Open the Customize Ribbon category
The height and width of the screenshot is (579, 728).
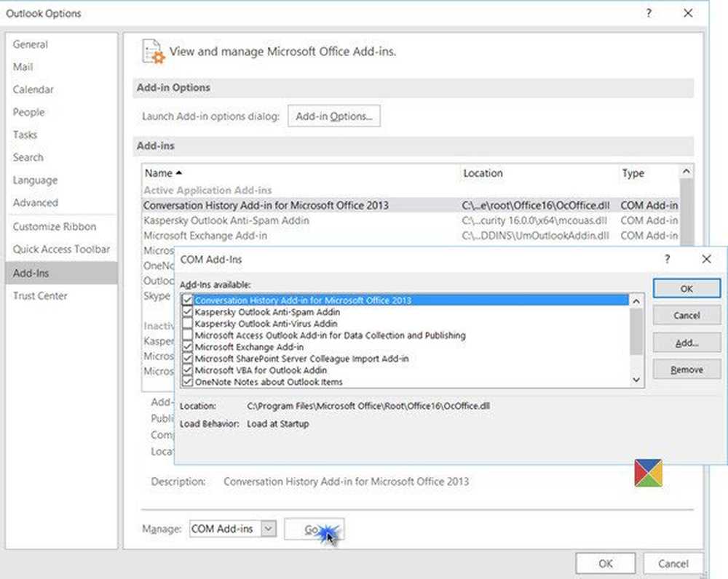pos(55,226)
